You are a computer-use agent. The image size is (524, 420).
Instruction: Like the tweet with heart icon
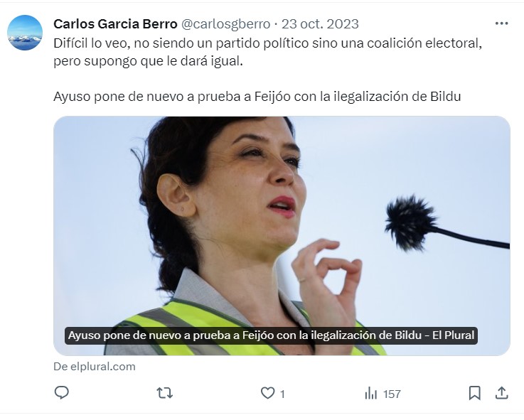[x=267, y=393]
